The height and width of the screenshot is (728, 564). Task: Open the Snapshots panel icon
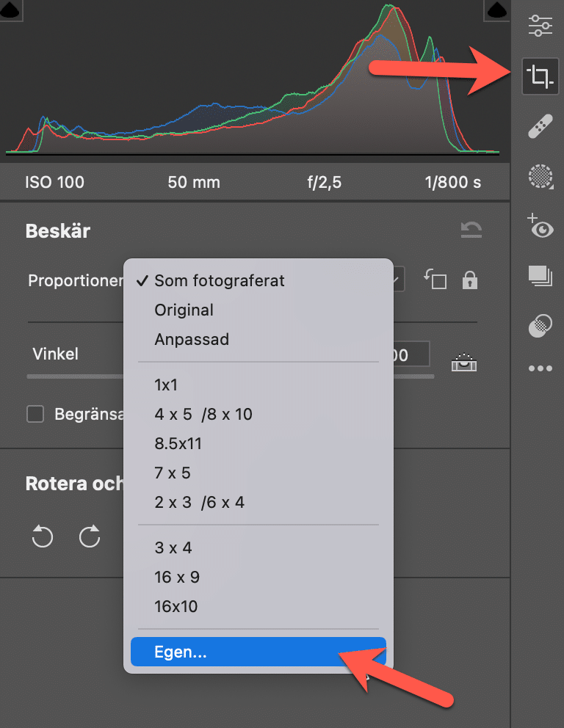540,276
